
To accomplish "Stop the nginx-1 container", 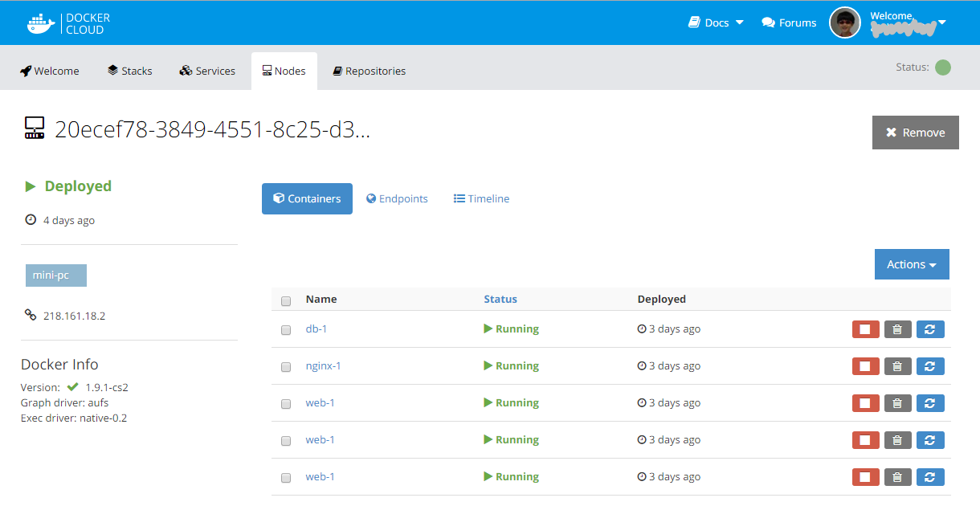I will 865,366.
